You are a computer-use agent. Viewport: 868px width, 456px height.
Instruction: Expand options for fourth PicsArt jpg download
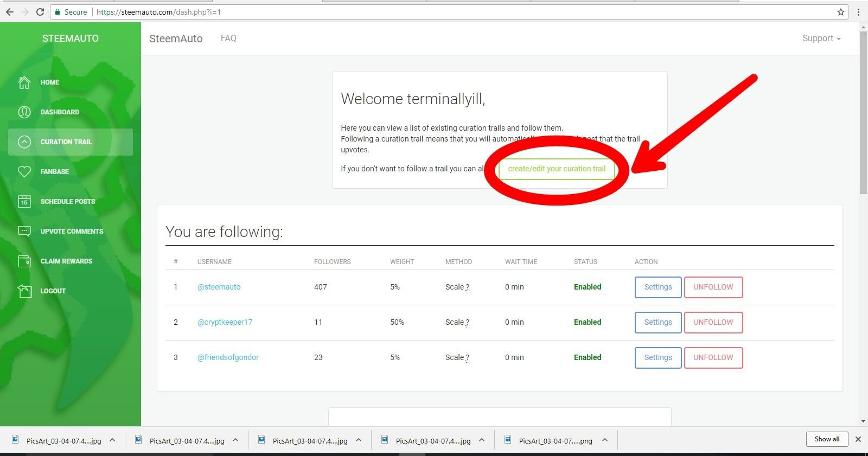482,440
